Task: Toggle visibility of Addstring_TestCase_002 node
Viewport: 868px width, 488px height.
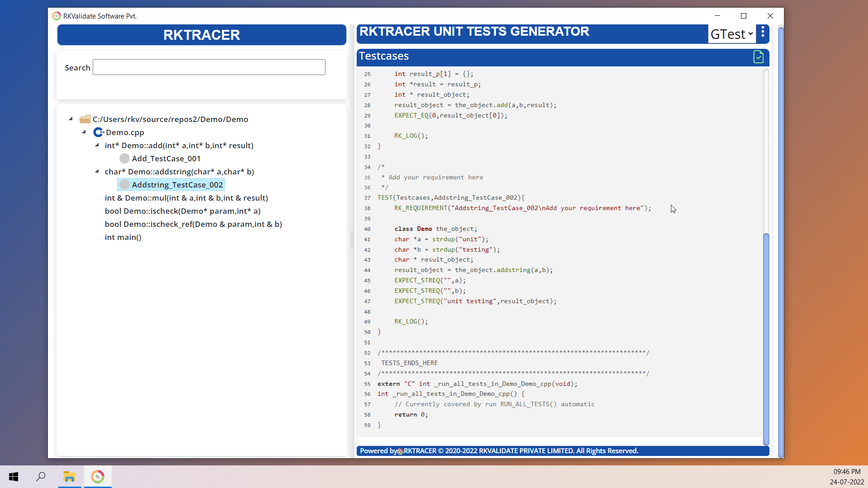Action: [x=124, y=184]
